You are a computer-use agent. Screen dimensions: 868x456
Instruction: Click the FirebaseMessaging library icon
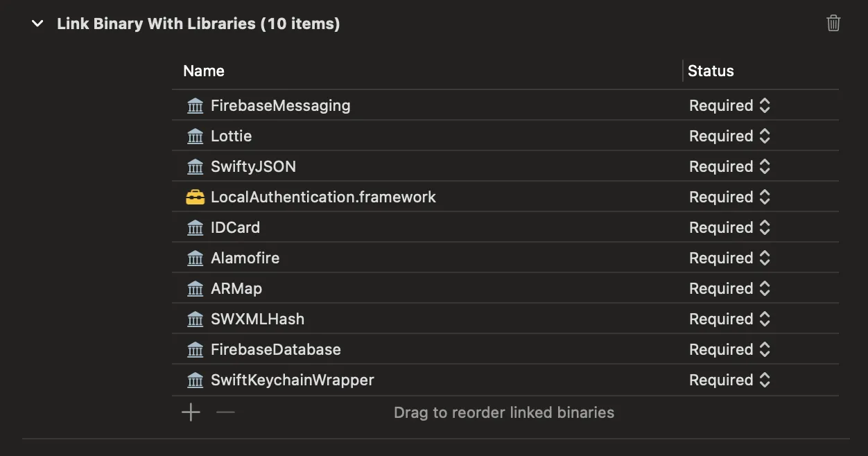click(196, 106)
